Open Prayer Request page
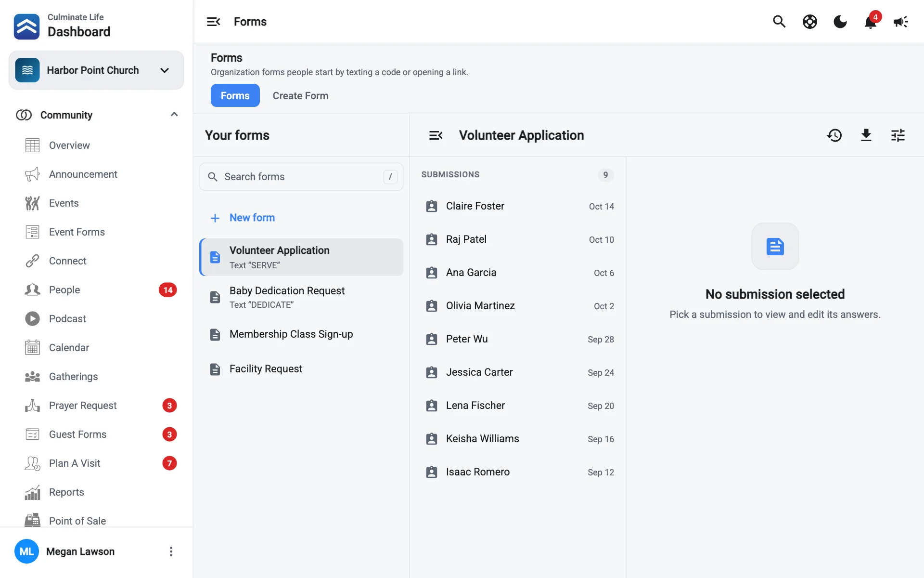 [96, 406]
